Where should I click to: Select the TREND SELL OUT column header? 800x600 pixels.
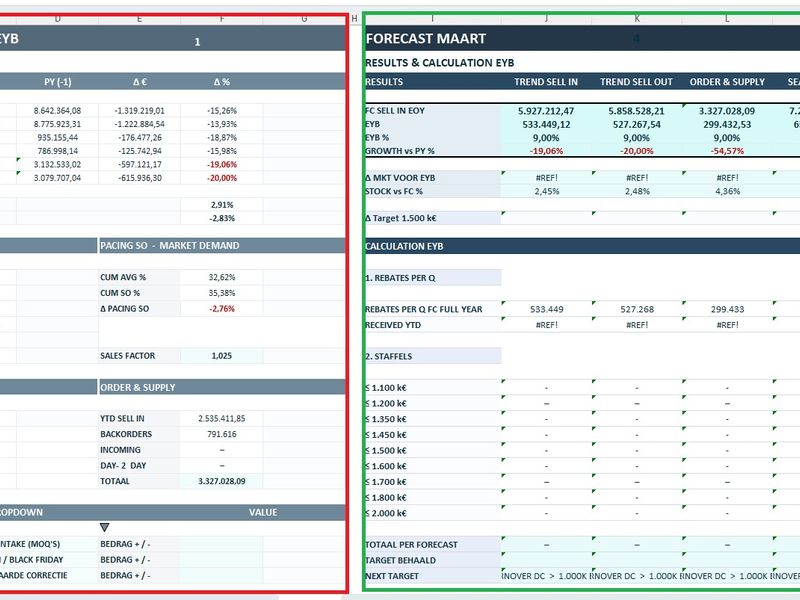pos(636,82)
